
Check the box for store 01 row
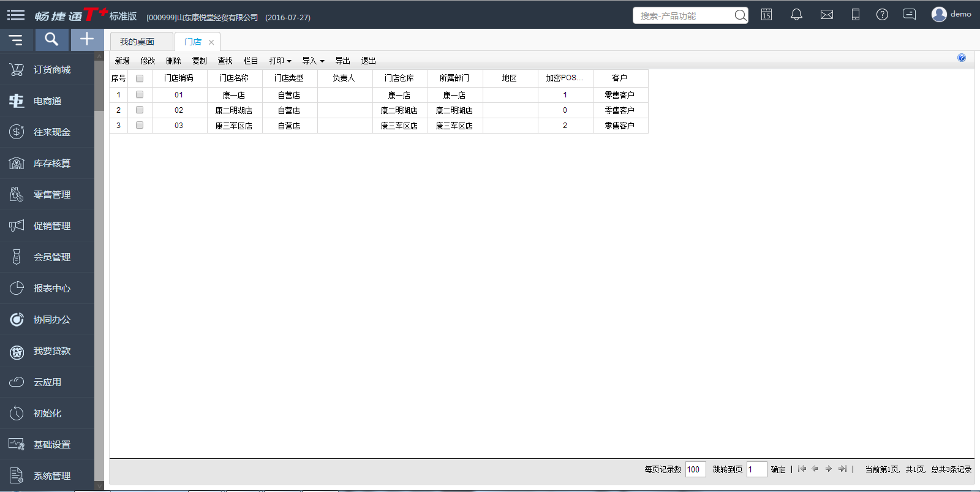click(140, 95)
